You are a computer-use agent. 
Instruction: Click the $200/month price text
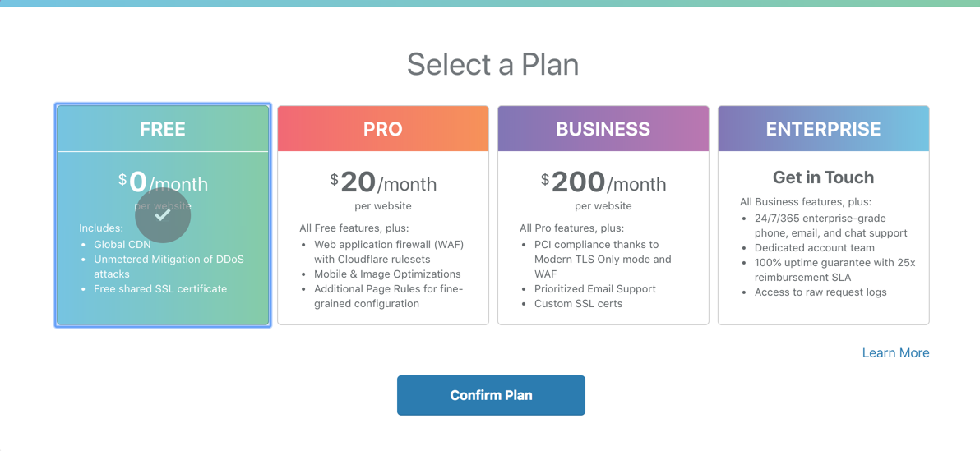[x=603, y=183]
